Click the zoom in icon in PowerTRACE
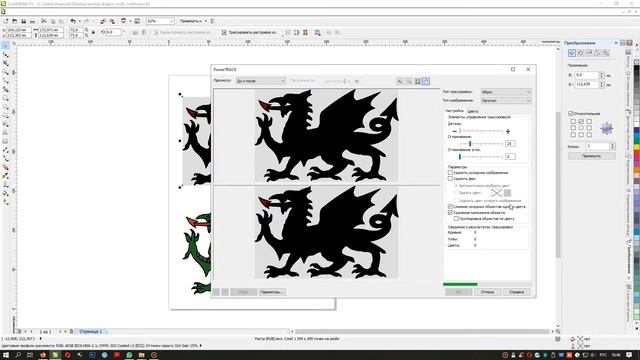Viewport: 640px width, 360px height. [x=400, y=82]
